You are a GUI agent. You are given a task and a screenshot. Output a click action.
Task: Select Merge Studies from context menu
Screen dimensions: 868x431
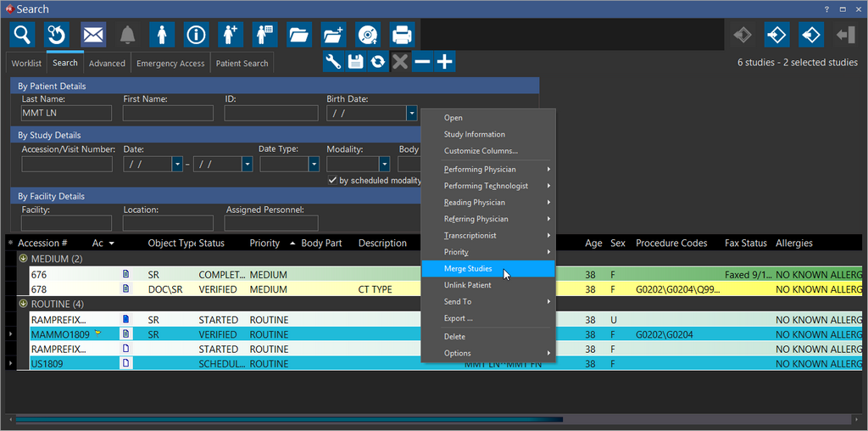[x=468, y=269]
